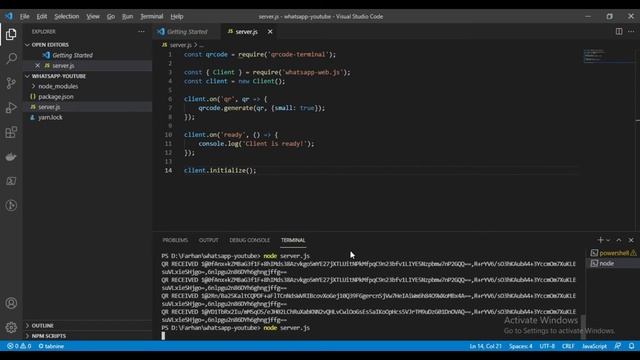
Task: Open the new terminal launch profile dropdown
Action: click(x=608, y=240)
